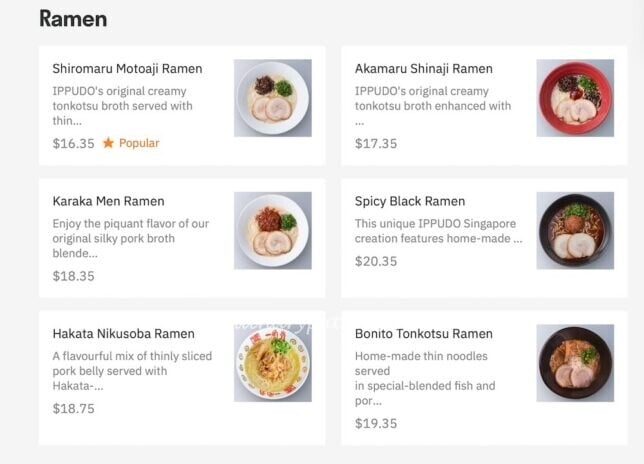Click the Ramen section heading

tap(72, 19)
